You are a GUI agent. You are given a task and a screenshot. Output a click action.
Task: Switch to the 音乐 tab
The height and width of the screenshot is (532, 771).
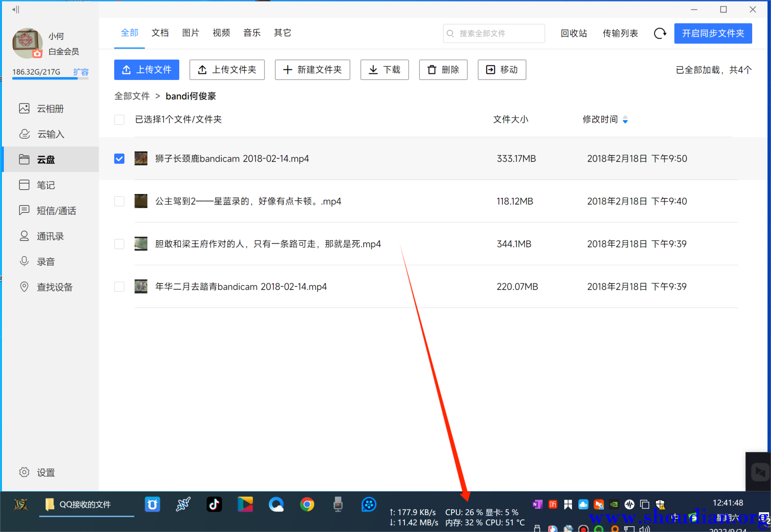coord(252,33)
